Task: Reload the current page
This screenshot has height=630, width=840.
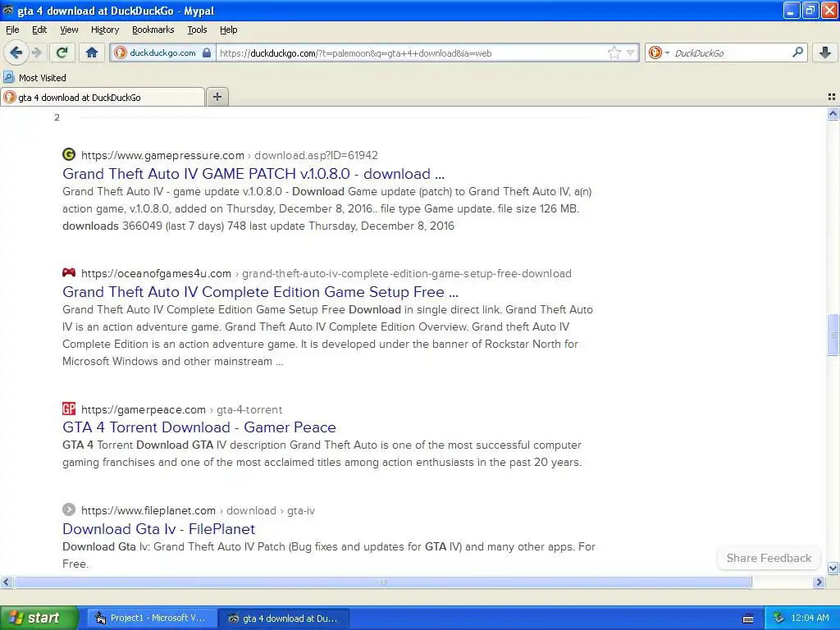Action: click(62, 52)
